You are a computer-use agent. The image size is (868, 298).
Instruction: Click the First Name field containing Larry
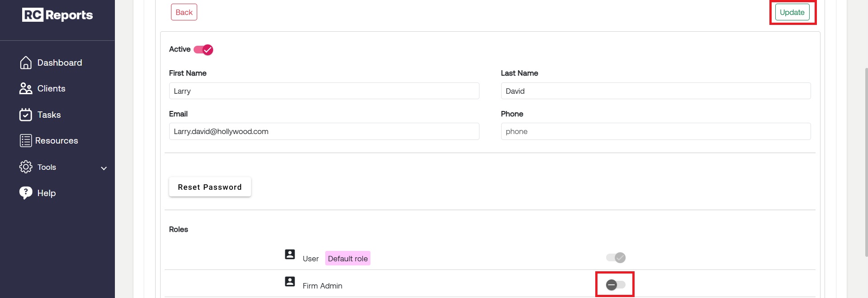coord(324,91)
